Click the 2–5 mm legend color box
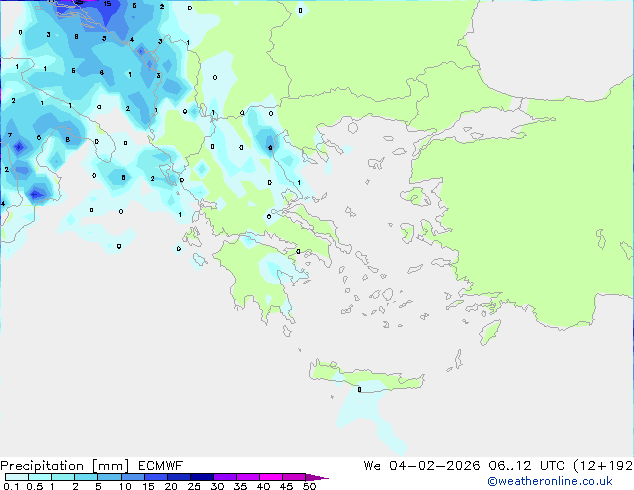This screenshot has width=634, height=490. click(x=86, y=477)
